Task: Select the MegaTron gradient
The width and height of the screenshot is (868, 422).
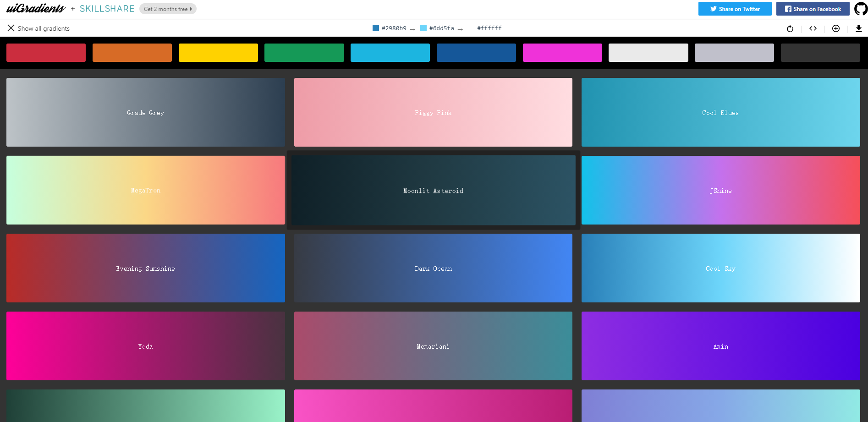Action: (x=146, y=190)
